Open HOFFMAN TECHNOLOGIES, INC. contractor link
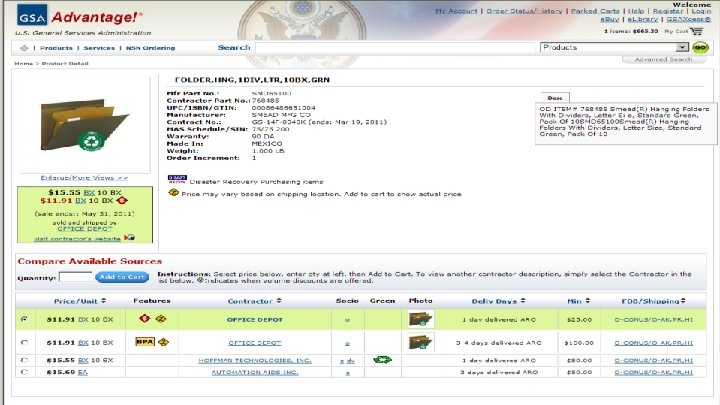 [x=254, y=360]
